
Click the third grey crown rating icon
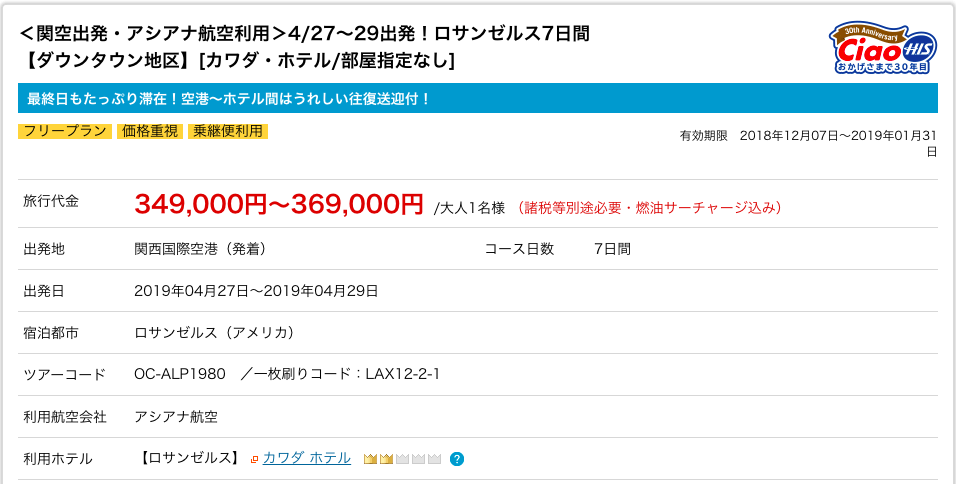[402, 459]
